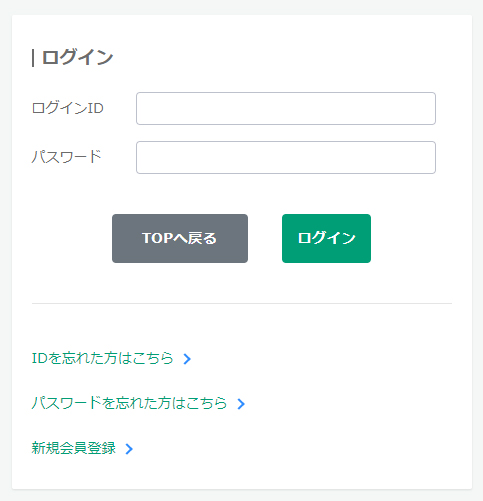Click the ログイン text on the green button
The height and width of the screenshot is (501, 483).
click(x=326, y=238)
